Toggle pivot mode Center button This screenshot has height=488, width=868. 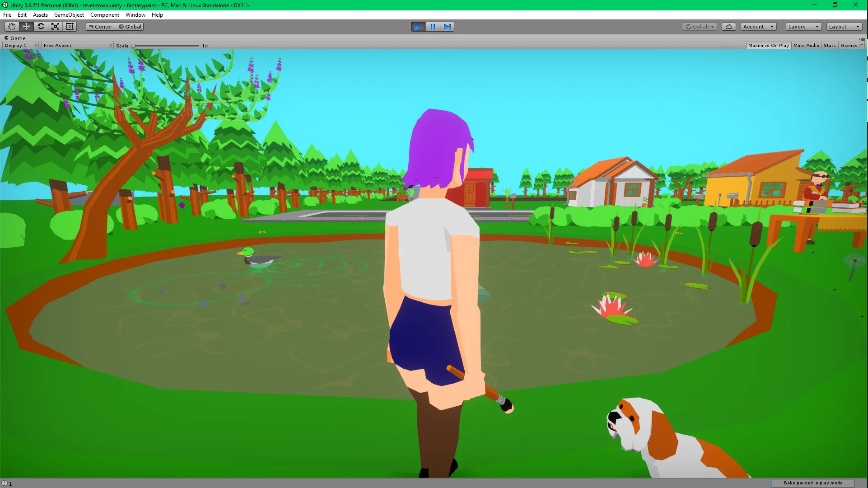click(101, 27)
